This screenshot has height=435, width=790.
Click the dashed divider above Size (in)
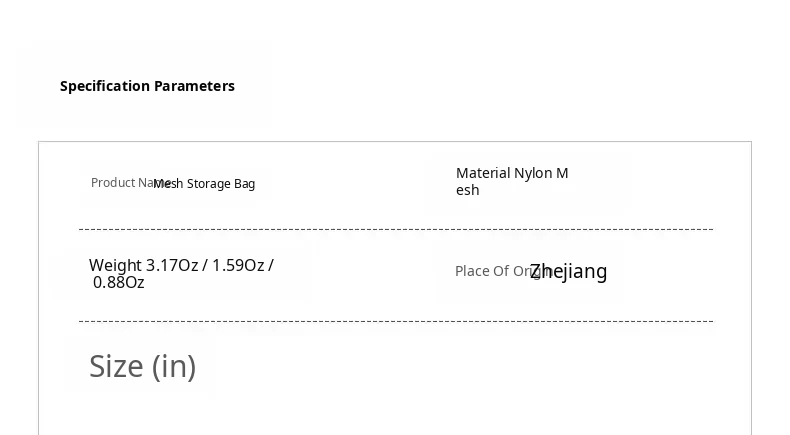pyautogui.click(x=396, y=321)
